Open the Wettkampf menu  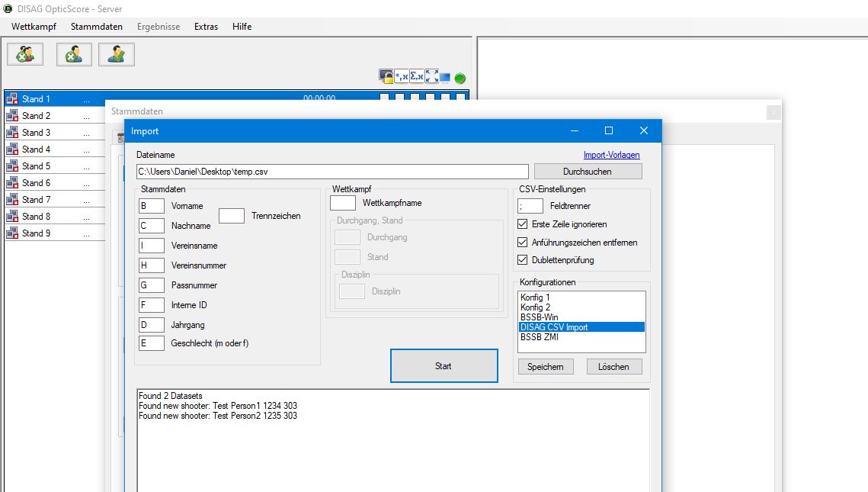(x=33, y=27)
